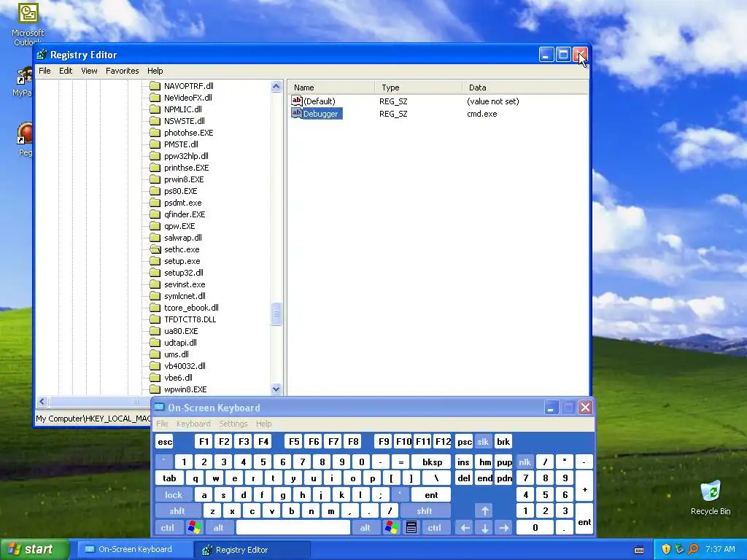Toggle the slk scroll lock key
This screenshot has width=747, height=560.
(x=483, y=441)
